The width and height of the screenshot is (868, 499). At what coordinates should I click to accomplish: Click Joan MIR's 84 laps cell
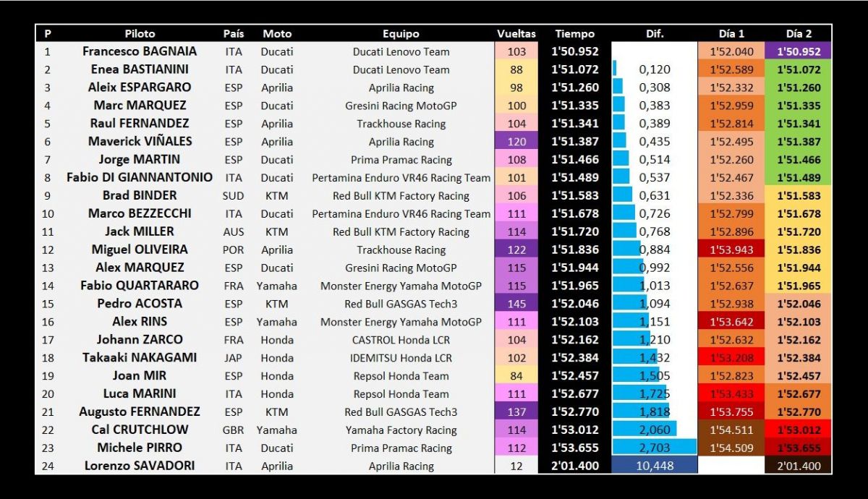point(516,376)
